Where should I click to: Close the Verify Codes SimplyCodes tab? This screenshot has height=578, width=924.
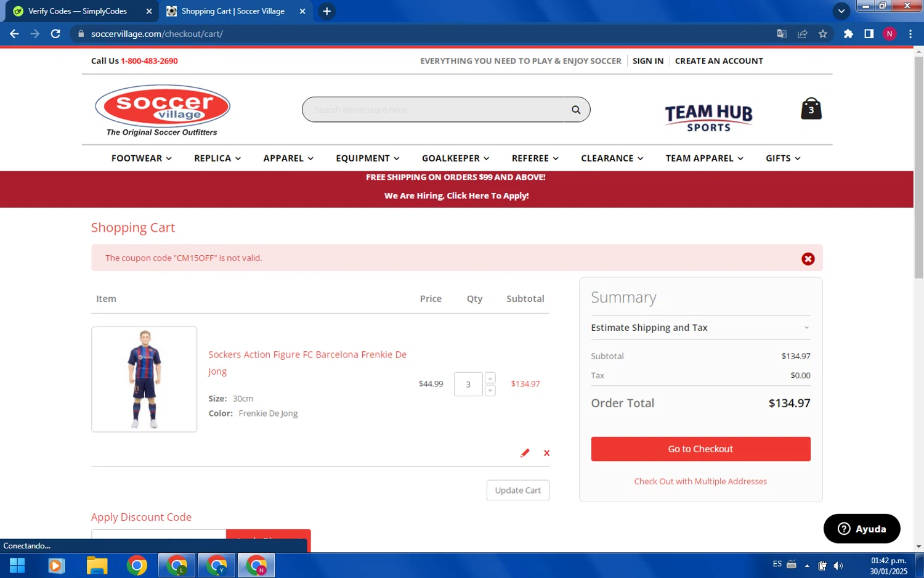tap(149, 11)
